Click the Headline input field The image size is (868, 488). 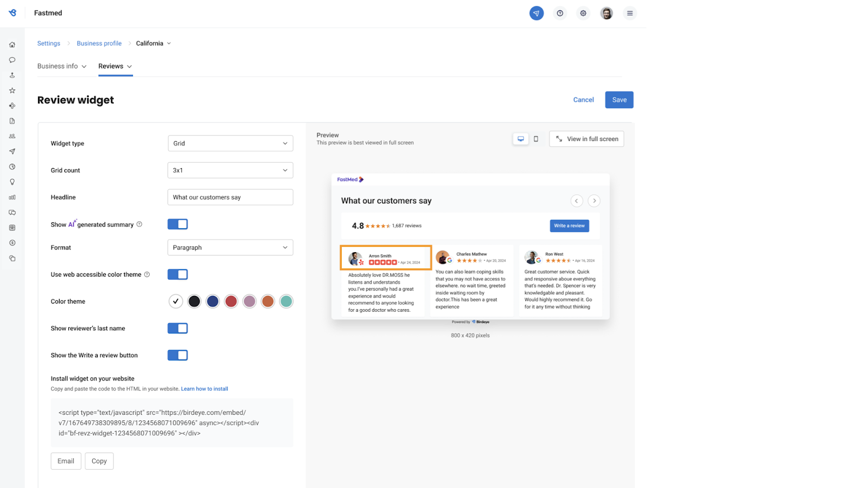[230, 197]
